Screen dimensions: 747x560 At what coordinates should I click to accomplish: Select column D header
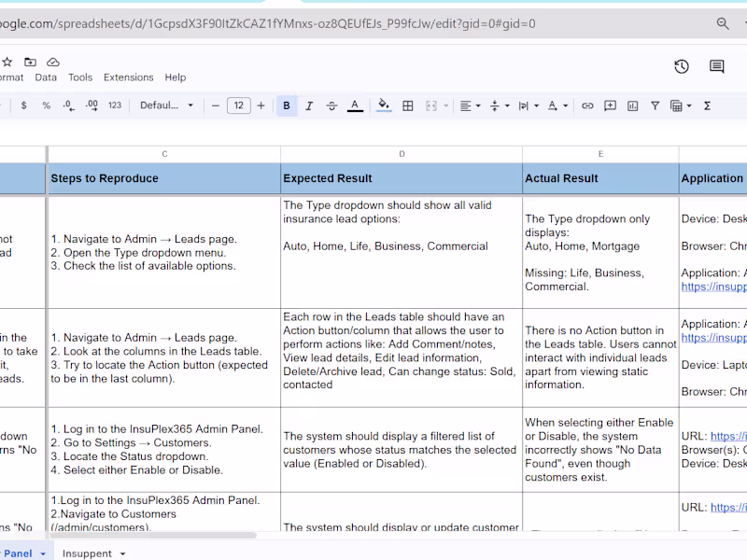[402, 154]
